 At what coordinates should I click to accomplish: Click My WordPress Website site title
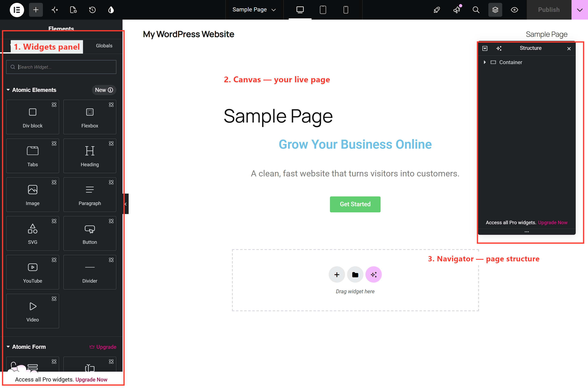[188, 34]
